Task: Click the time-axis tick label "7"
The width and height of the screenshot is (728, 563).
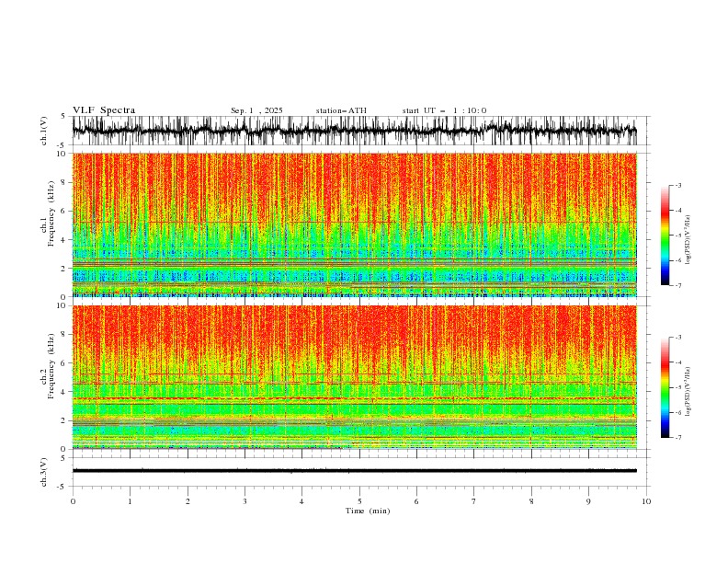Action: coord(474,501)
